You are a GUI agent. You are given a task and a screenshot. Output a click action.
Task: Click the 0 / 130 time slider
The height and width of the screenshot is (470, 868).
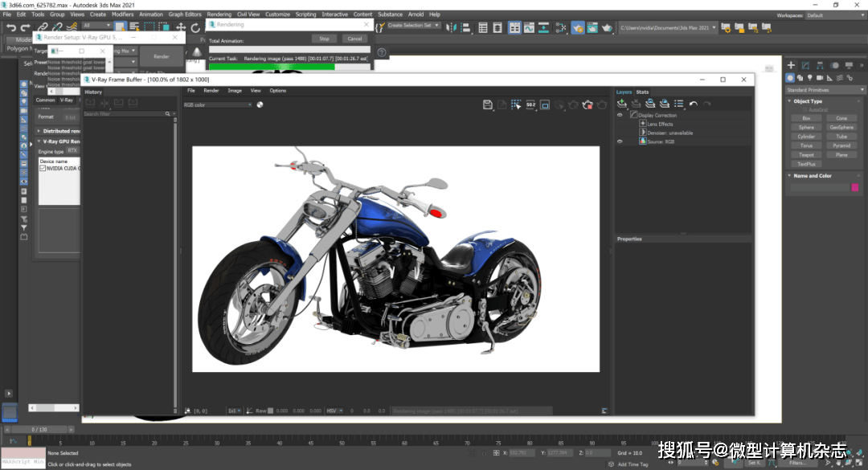[39, 430]
